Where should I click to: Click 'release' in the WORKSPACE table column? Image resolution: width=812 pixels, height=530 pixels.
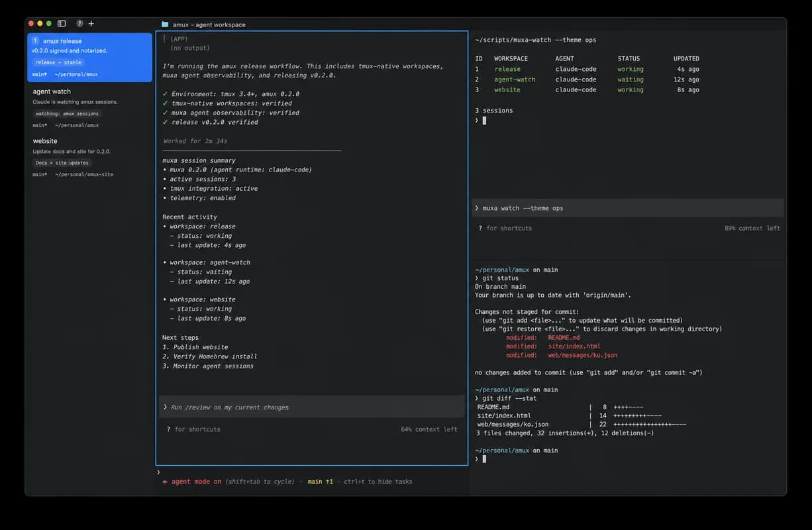pyautogui.click(x=507, y=69)
